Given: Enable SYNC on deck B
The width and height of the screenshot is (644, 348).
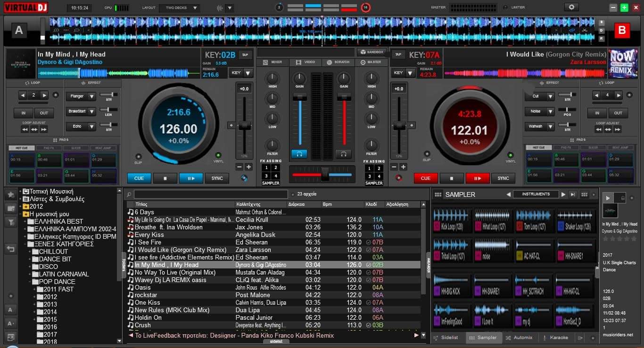Looking at the screenshot, I should 503,178.
